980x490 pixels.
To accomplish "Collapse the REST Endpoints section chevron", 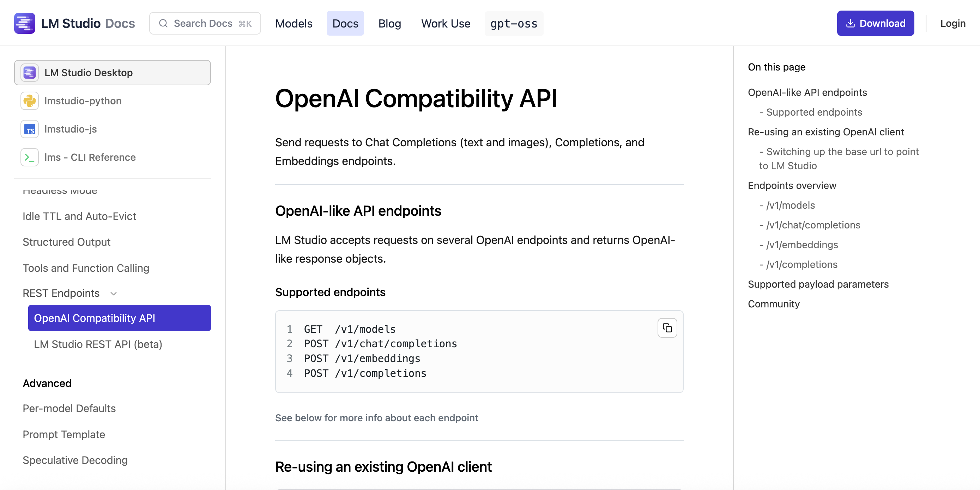I will (113, 293).
